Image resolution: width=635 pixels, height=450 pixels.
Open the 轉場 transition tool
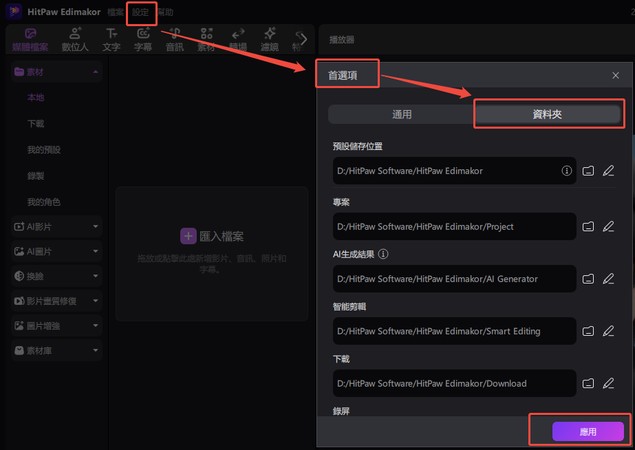click(x=238, y=40)
